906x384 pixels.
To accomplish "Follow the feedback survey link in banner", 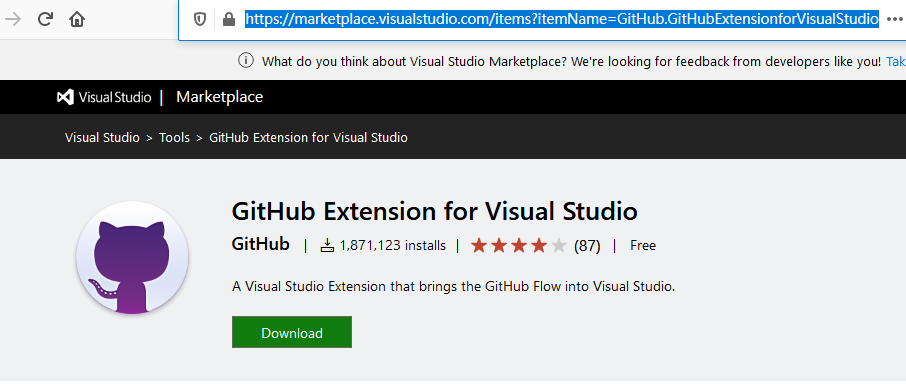I will pos(896,61).
